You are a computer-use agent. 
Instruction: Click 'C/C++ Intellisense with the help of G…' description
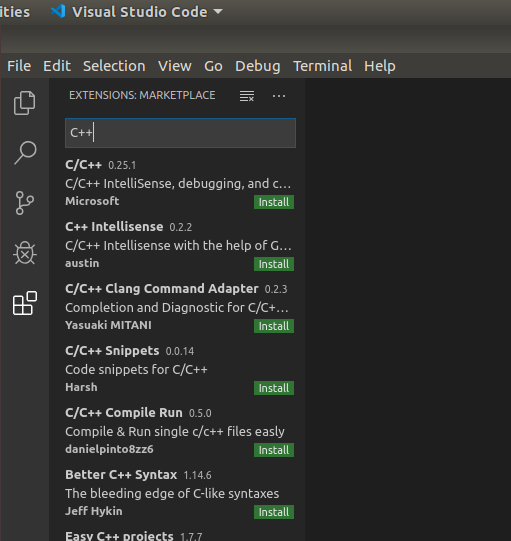178,246
